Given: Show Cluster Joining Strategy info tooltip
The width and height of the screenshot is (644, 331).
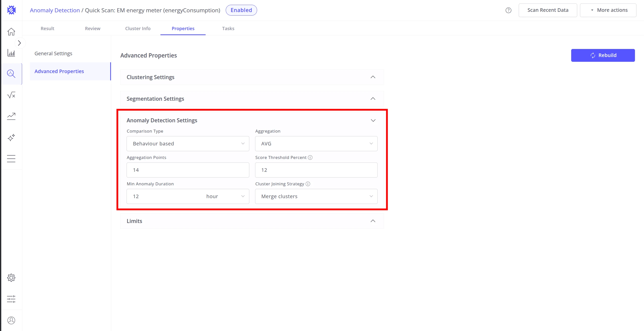Looking at the screenshot, I should pos(308,184).
